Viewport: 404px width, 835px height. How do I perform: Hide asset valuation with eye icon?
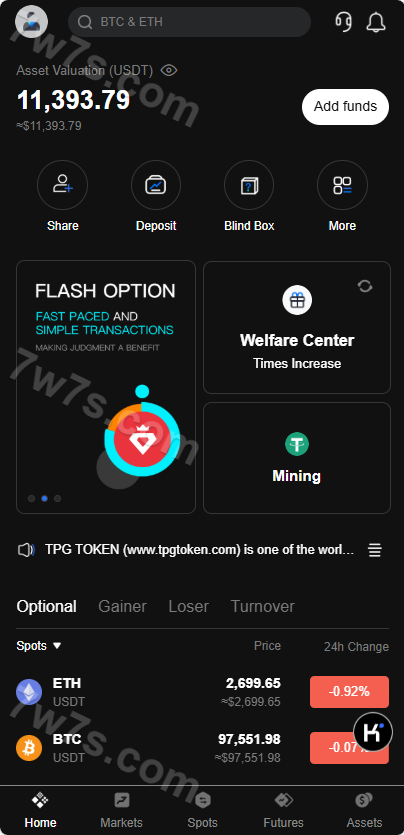(169, 70)
